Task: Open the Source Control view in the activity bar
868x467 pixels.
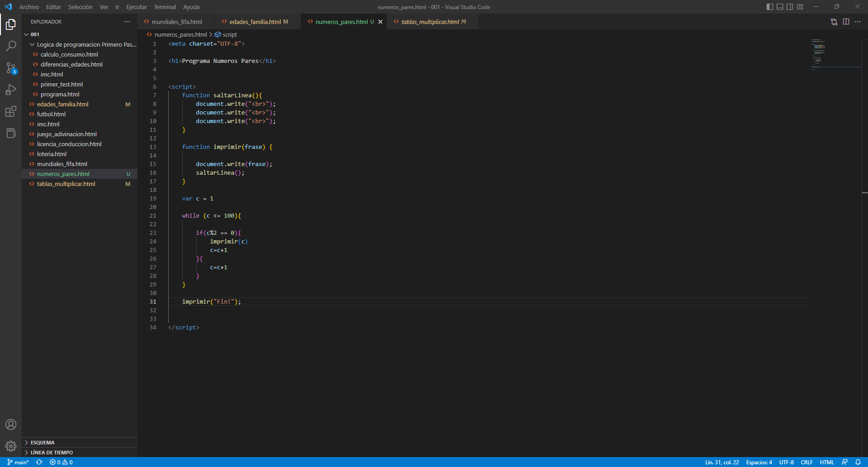Action: [x=11, y=68]
